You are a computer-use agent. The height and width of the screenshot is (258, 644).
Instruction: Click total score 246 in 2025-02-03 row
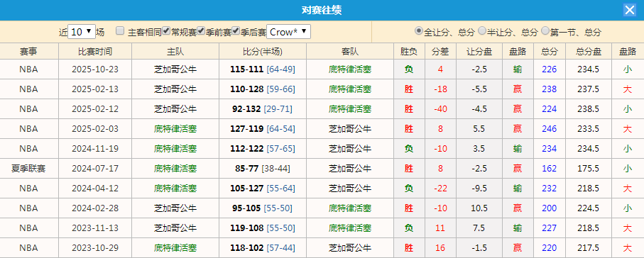pyautogui.click(x=549, y=129)
